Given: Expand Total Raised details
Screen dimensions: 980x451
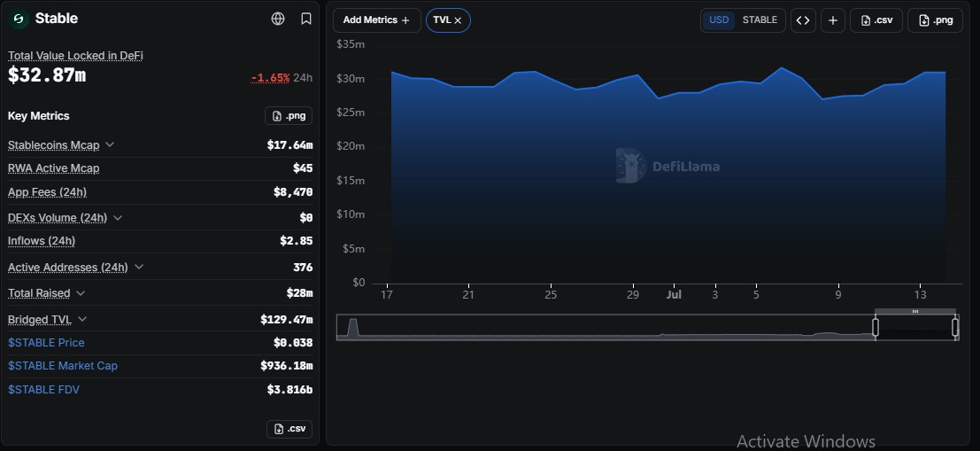Looking at the screenshot, I should pos(81,292).
